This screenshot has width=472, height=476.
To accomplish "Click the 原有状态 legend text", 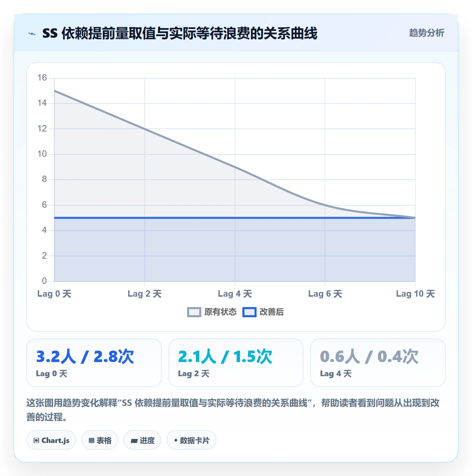I will coord(220,312).
